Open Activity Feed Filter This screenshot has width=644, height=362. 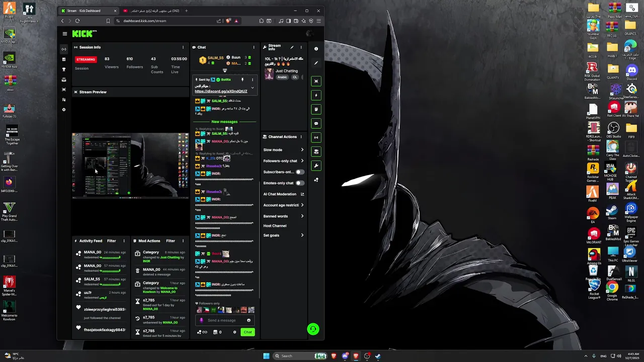coord(111,241)
